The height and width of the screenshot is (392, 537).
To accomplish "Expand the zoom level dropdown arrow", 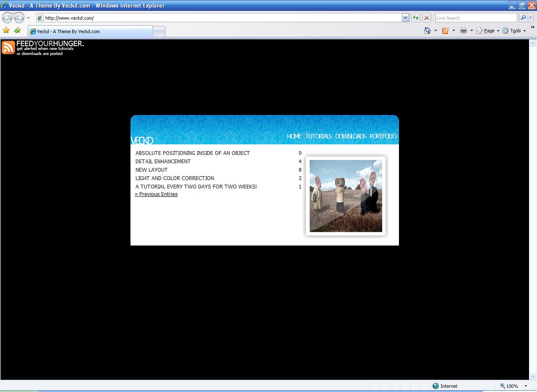I will pyautogui.click(x=526, y=386).
